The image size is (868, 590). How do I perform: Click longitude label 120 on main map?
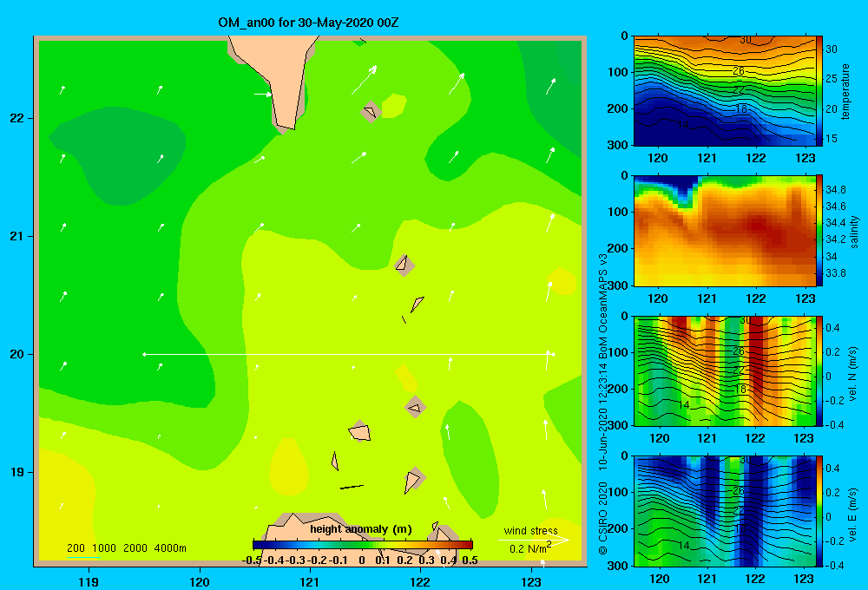(x=200, y=581)
